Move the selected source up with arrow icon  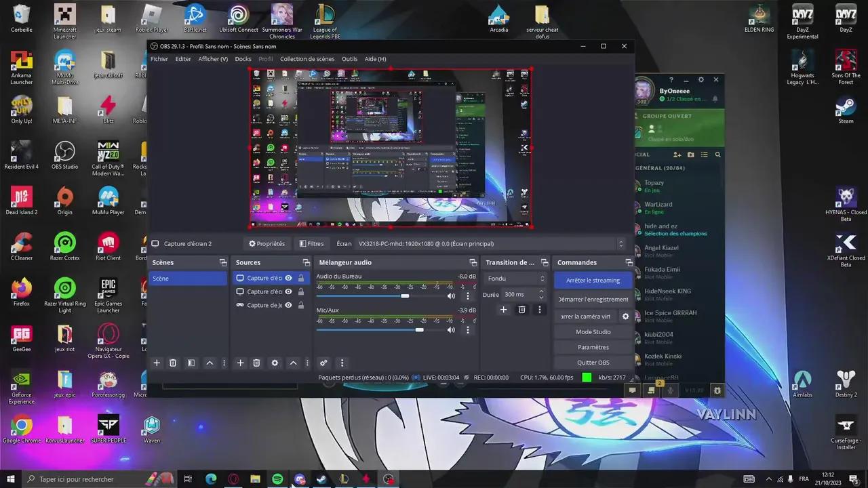[x=293, y=363]
